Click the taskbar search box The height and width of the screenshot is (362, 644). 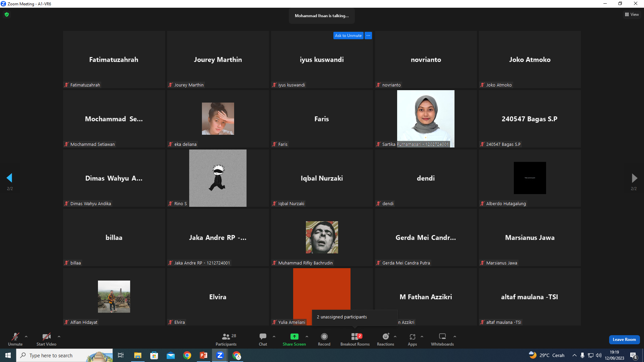coord(64,355)
